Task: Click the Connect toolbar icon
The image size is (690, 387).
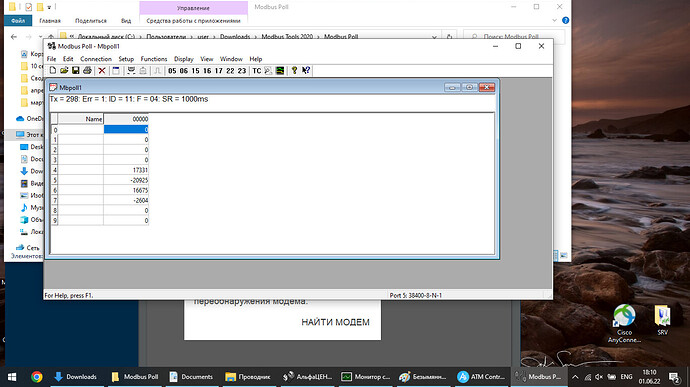Action: tap(131, 70)
